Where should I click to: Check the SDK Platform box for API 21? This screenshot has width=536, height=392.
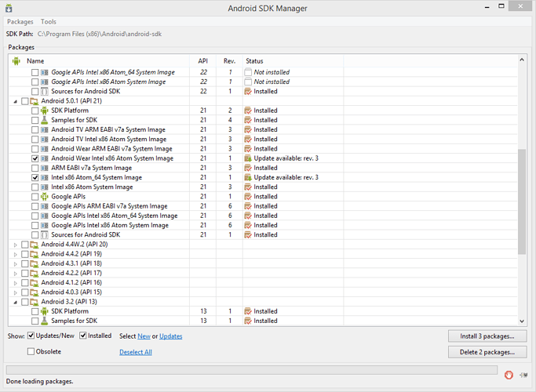click(x=35, y=111)
